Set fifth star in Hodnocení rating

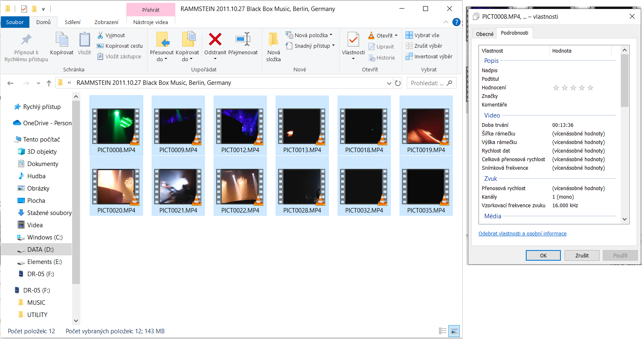click(x=590, y=88)
